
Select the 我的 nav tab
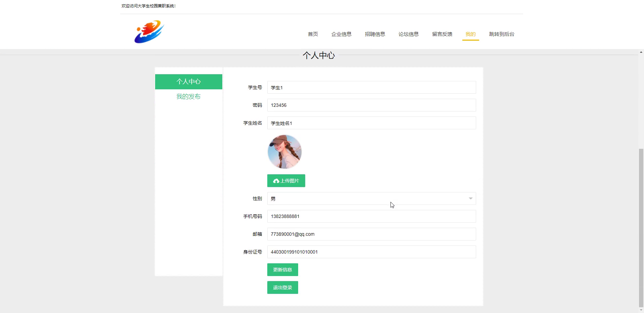point(470,34)
